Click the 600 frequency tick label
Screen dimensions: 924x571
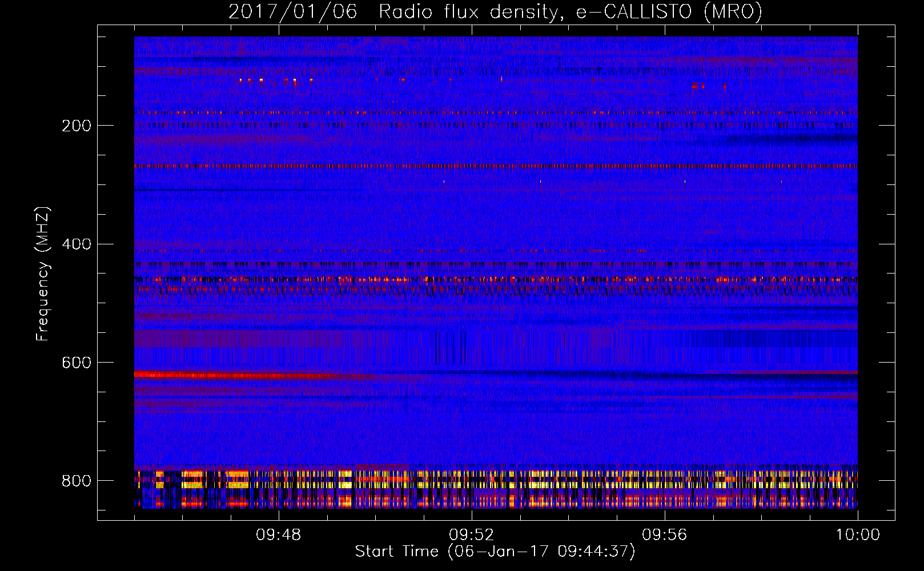pyautogui.click(x=77, y=363)
